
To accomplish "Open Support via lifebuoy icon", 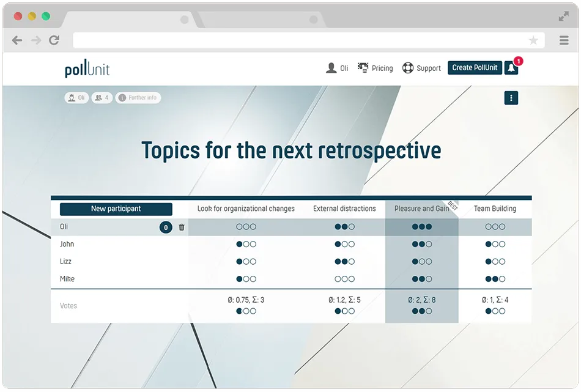I will coord(408,68).
